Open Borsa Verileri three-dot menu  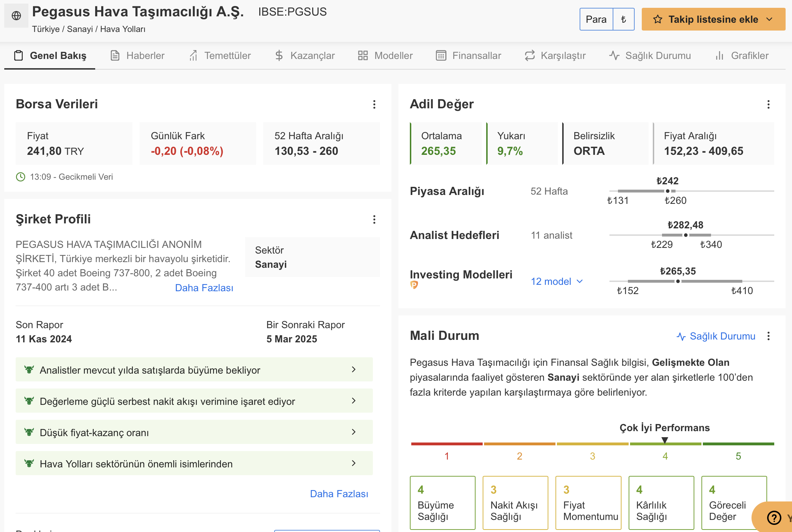[374, 104]
